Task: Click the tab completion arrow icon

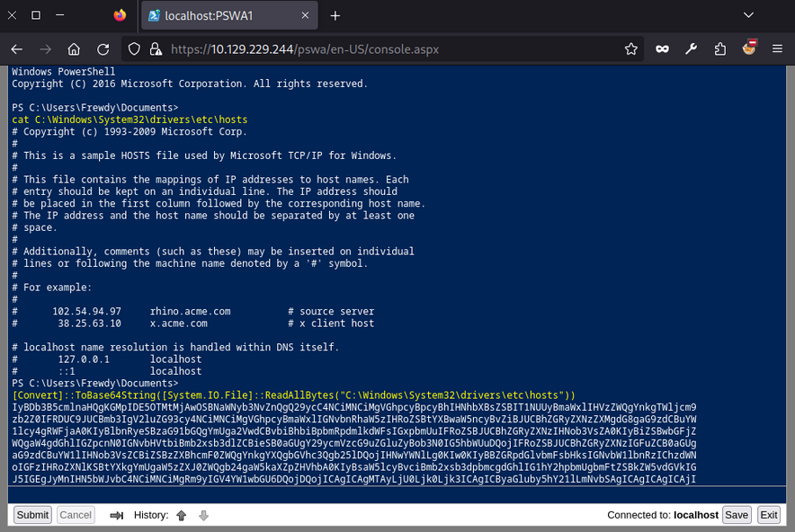Action: tap(117, 515)
